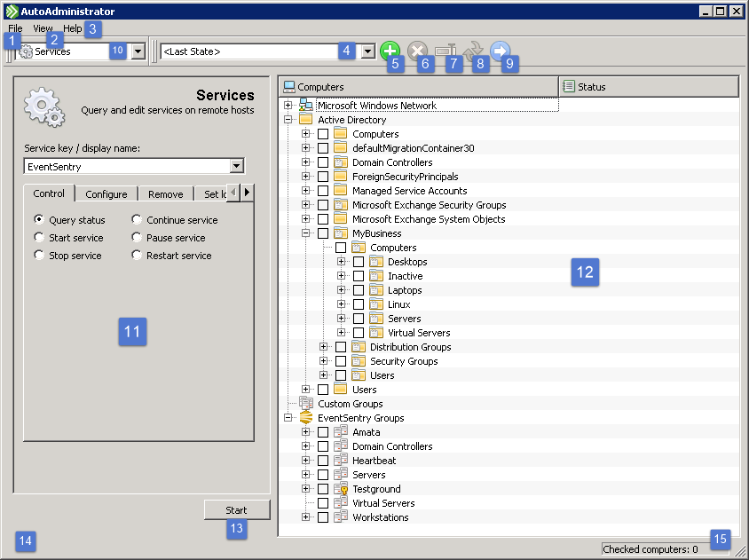Select the Microsoft Exchange Security Groups item
749x560 pixels.
pos(429,204)
